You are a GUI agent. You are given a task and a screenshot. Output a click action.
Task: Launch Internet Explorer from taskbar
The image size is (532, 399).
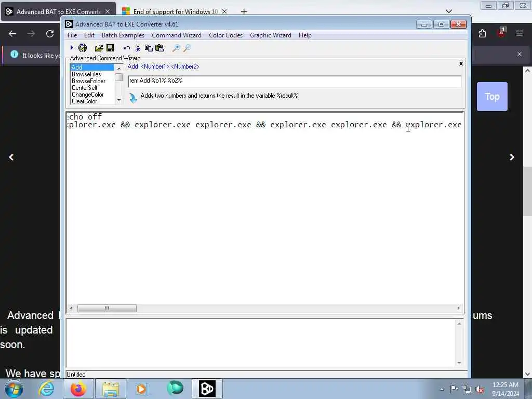[x=46, y=389]
